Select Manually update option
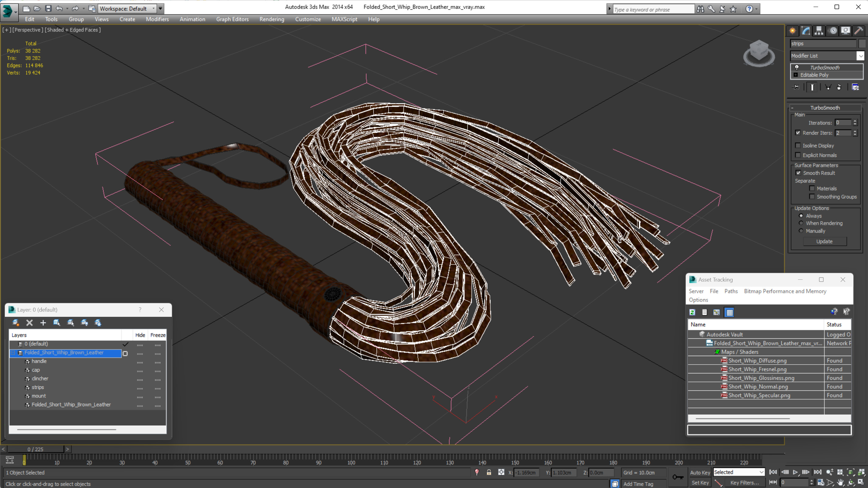The height and width of the screenshot is (488, 868). tap(801, 231)
